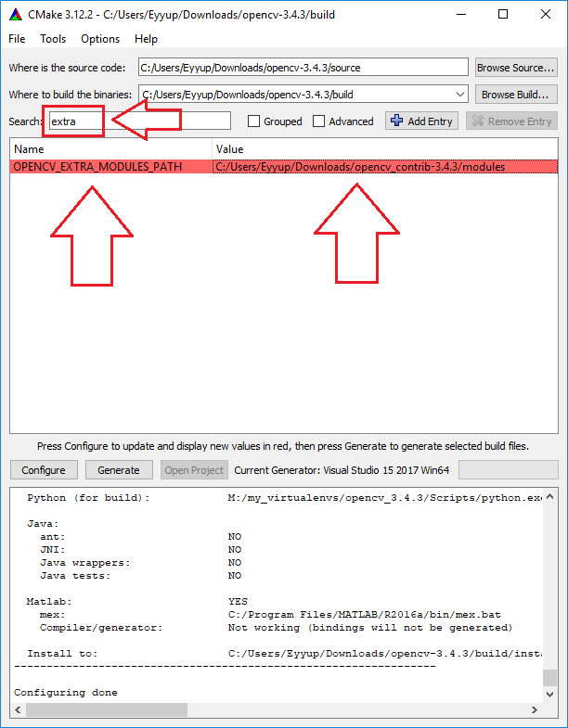Click the source code path field
Image resolution: width=568 pixels, height=728 pixels.
coord(303,68)
